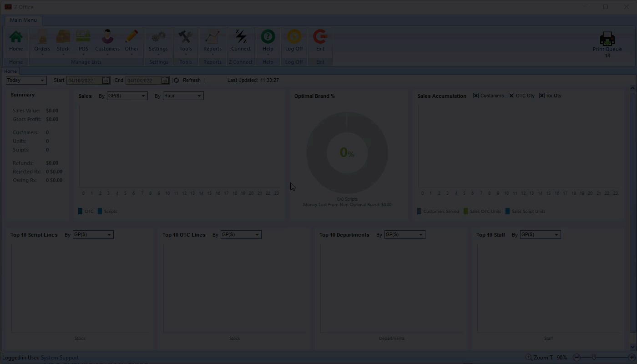
Task: Click the Last Updated 11:33:27 text
Action: coord(253,81)
